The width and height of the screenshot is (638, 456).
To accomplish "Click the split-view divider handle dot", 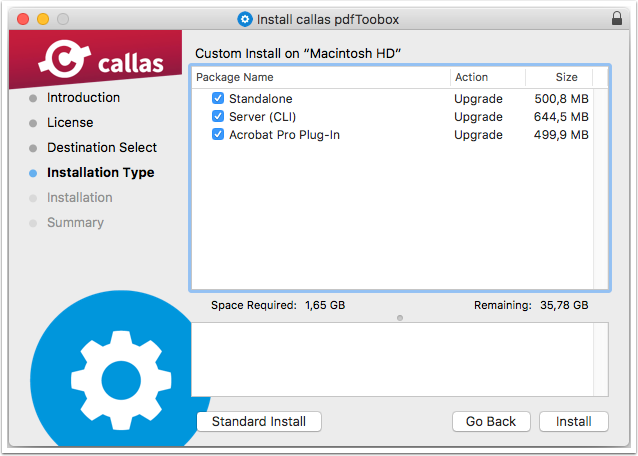I will (400, 318).
